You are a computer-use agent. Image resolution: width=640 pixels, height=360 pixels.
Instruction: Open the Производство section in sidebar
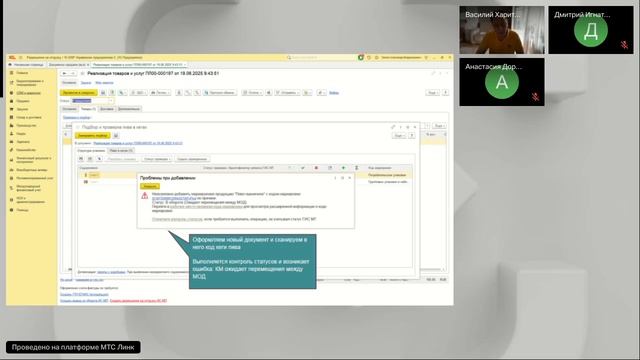click(x=26, y=125)
